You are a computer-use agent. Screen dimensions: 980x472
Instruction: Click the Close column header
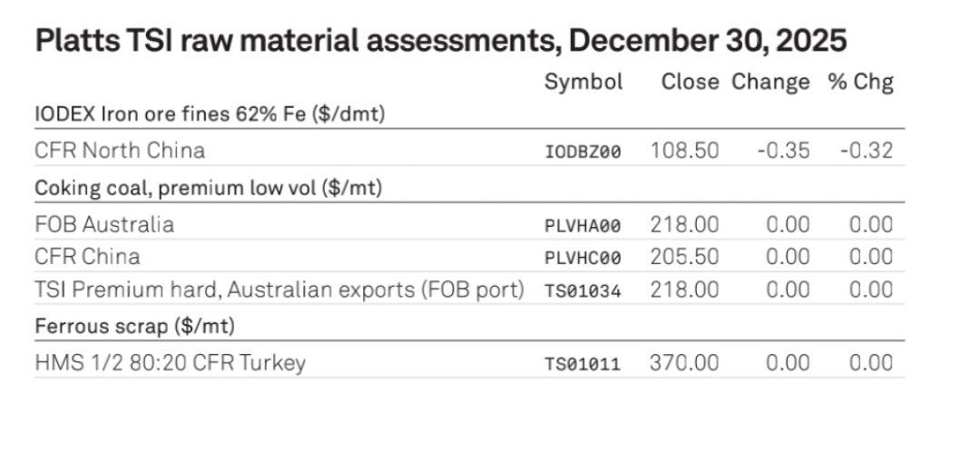[690, 82]
